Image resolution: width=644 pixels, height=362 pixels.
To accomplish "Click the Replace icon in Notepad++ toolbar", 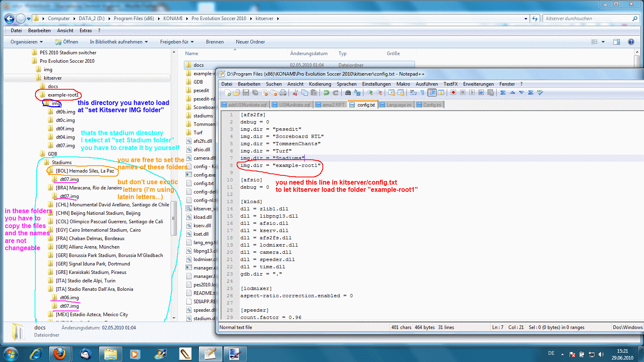I will (x=357, y=93).
